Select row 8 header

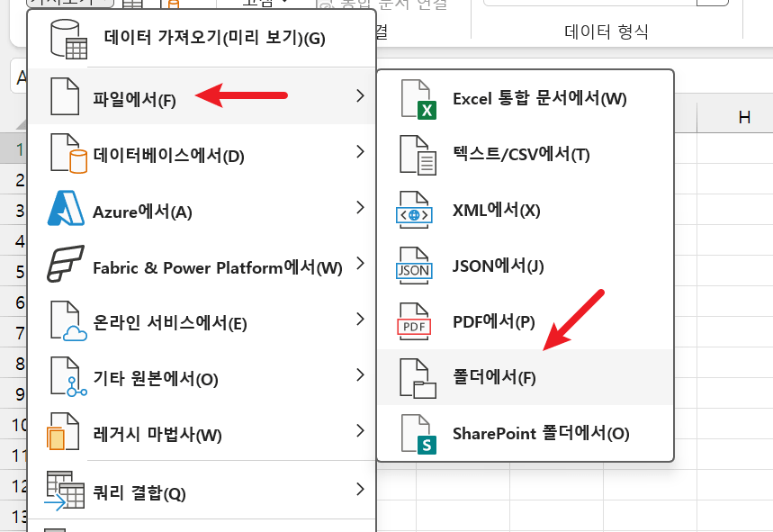click(x=14, y=364)
